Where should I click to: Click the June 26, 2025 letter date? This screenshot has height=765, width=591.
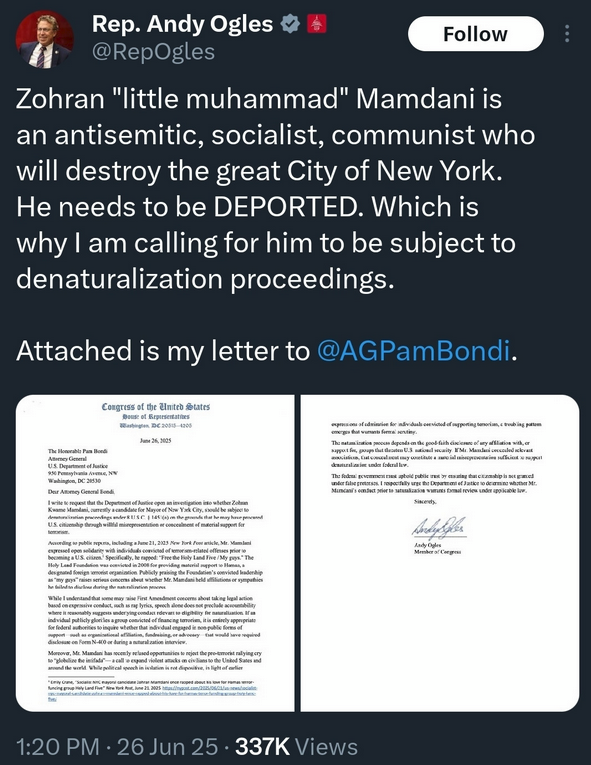155,441
